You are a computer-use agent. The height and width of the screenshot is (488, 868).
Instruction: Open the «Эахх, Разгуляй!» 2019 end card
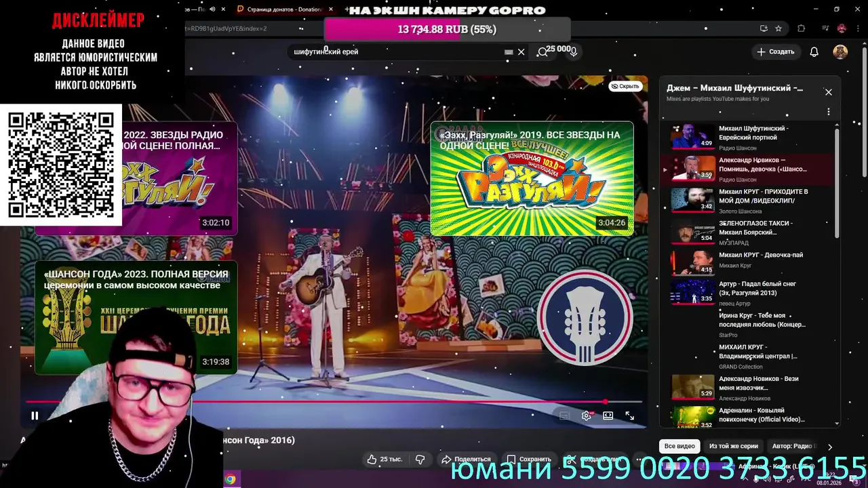[x=532, y=178]
